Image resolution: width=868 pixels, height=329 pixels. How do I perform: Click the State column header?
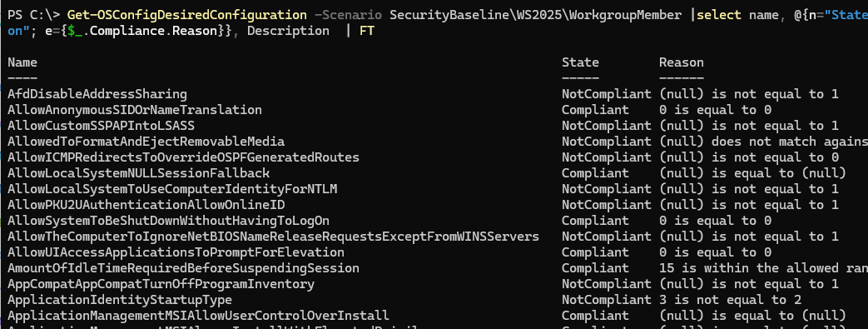click(580, 62)
